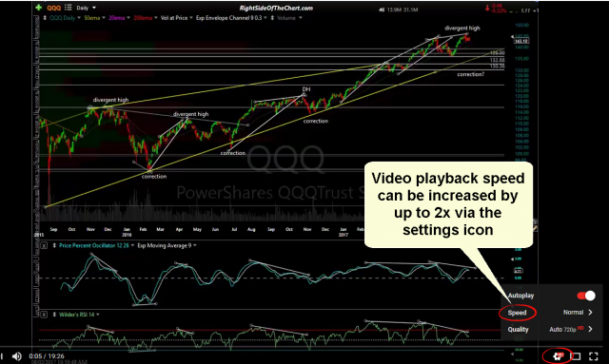Click the QQQ ticker symbol

pos(53,8)
